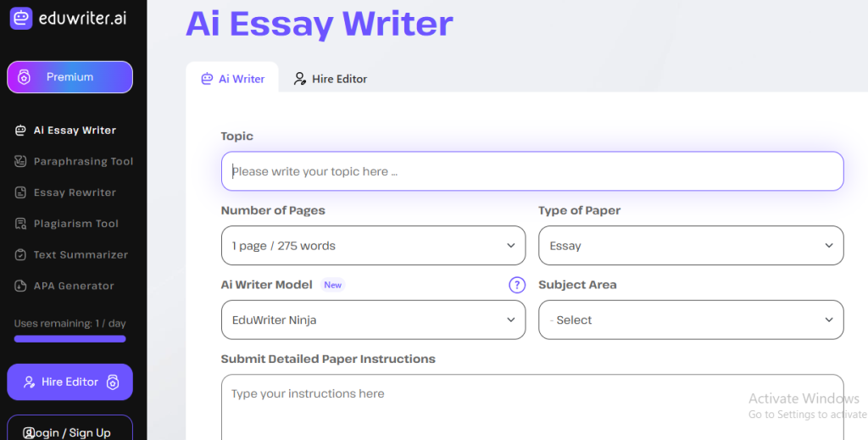This screenshot has height=440, width=868.
Task: Click the Plagiarism Tool sidebar icon
Action: coord(20,224)
